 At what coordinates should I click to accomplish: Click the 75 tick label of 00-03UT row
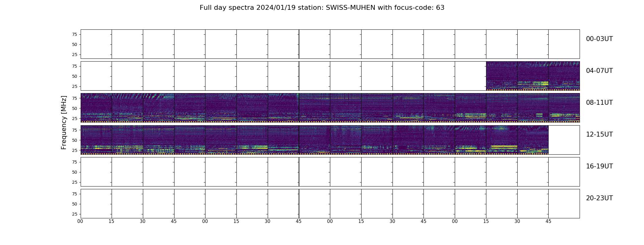point(75,34)
